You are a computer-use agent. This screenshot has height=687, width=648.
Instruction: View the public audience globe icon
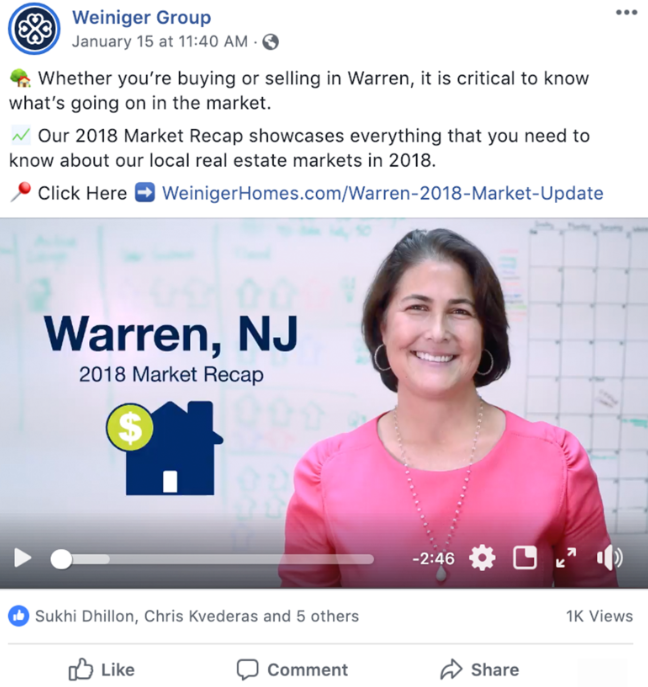click(x=270, y=42)
